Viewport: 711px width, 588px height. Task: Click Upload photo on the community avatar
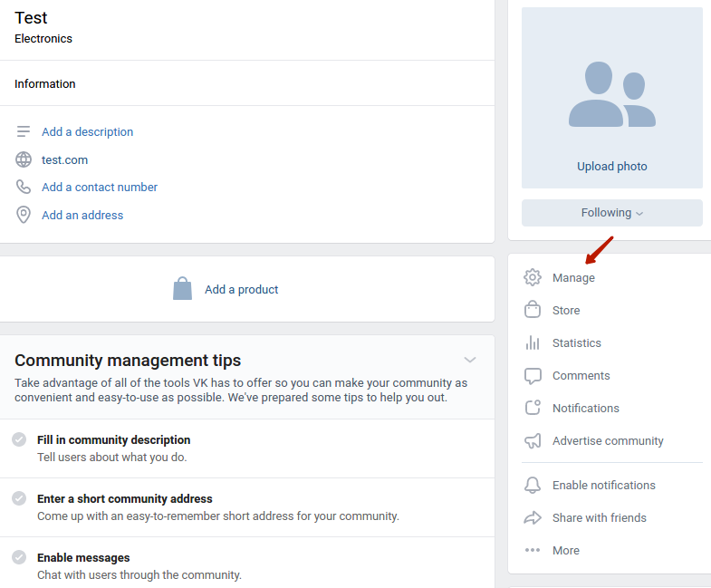611,167
